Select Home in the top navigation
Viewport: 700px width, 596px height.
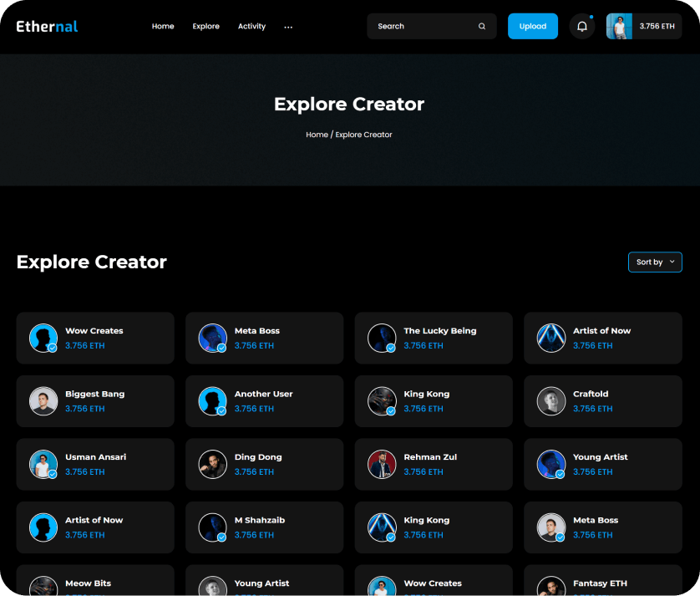click(x=163, y=27)
